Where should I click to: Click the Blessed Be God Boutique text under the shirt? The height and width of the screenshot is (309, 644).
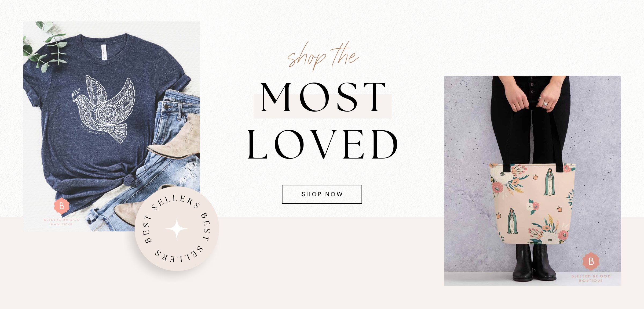tap(62, 222)
